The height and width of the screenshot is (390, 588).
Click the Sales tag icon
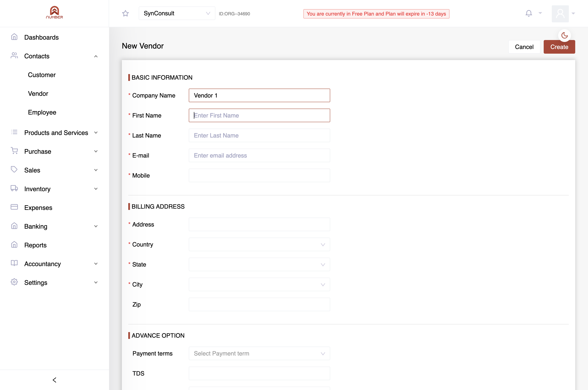(x=14, y=170)
